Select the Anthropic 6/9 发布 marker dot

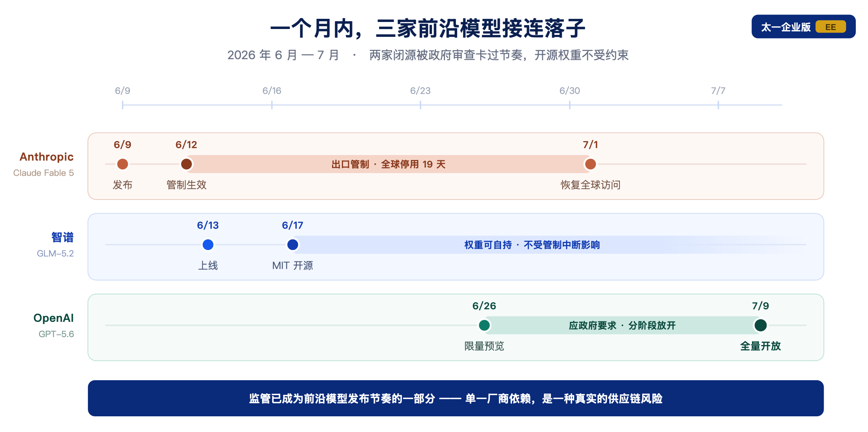click(x=122, y=164)
